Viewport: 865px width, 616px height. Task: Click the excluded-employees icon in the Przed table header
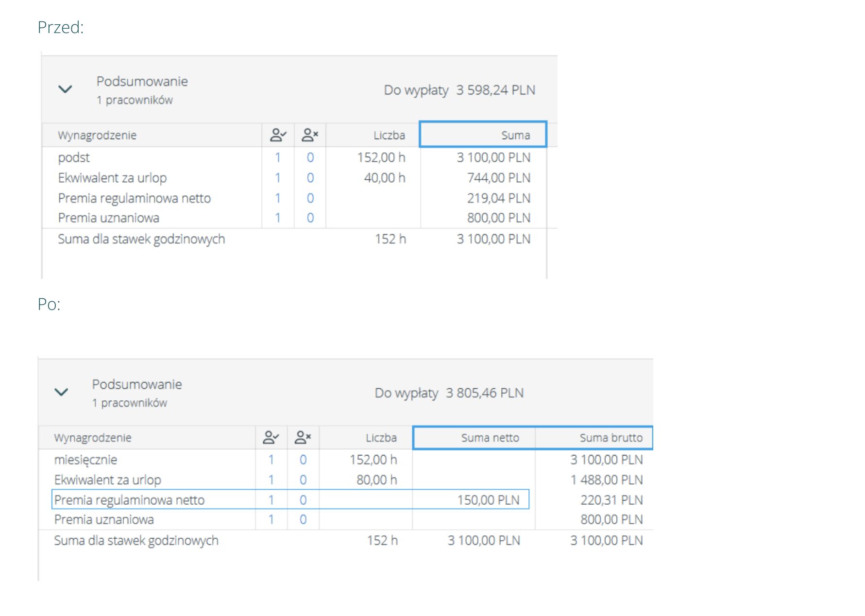(x=310, y=135)
